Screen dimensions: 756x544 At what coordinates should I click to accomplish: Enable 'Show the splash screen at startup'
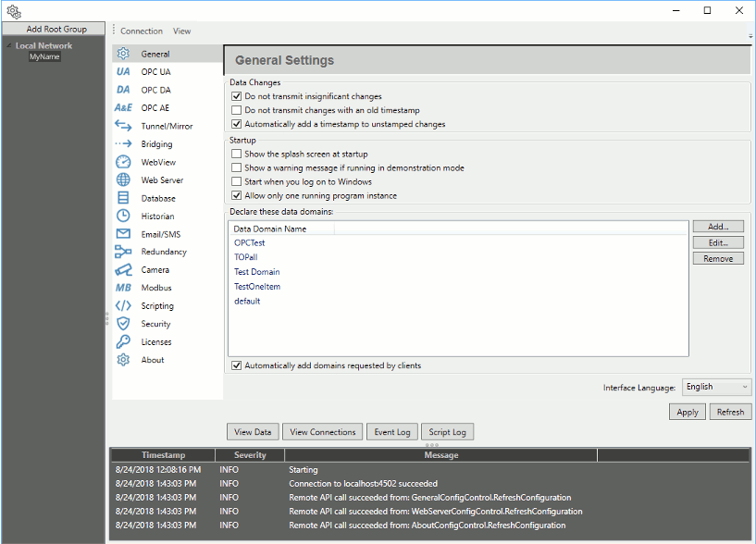coord(236,154)
